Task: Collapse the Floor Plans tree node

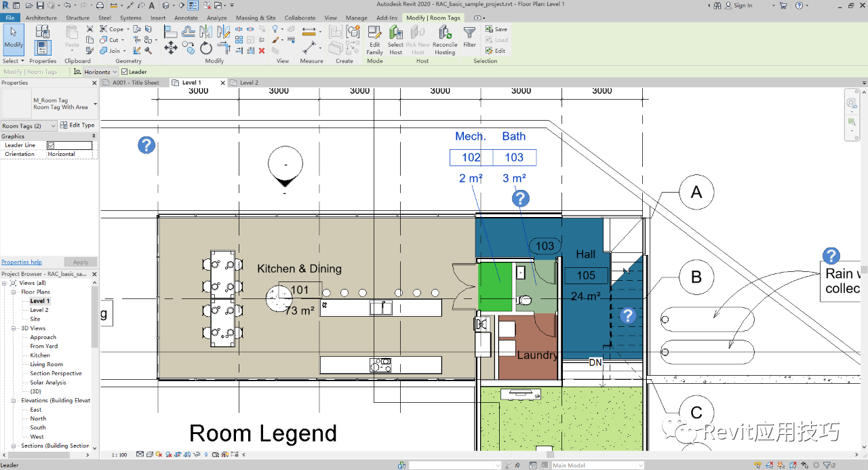Action: click(x=14, y=292)
